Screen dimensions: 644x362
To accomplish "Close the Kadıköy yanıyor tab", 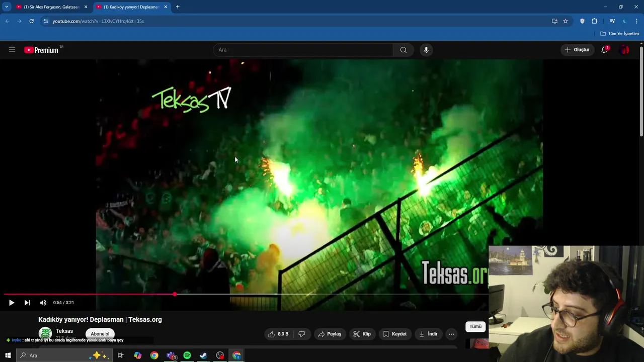I will pyautogui.click(x=166, y=7).
